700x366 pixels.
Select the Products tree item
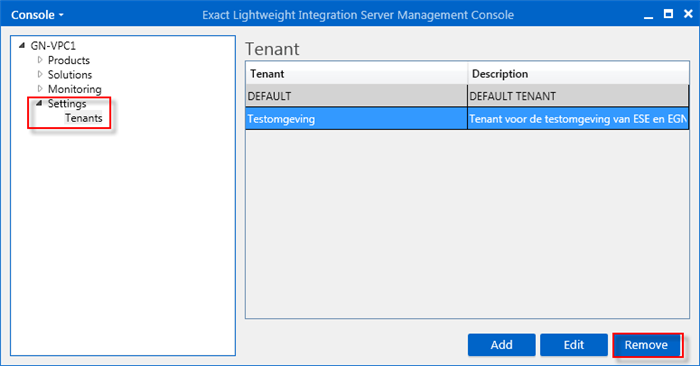69,60
